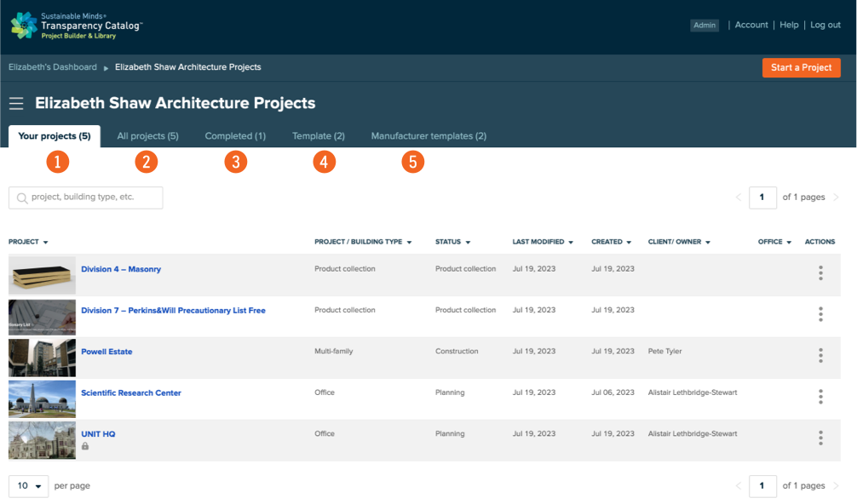Click the search magnifier icon
This screenshot has height=504, width=857.
click(x=22, y=198)
